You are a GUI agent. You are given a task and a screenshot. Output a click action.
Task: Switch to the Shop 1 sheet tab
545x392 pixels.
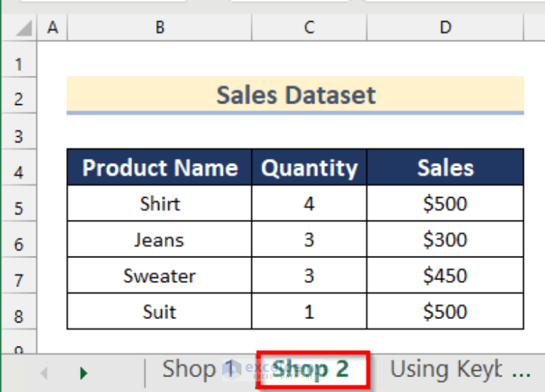coord(199,369)
